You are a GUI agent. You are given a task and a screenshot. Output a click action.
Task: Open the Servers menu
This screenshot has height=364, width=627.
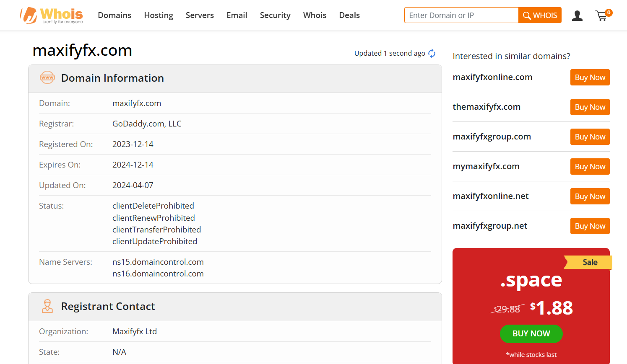(200, 15)
